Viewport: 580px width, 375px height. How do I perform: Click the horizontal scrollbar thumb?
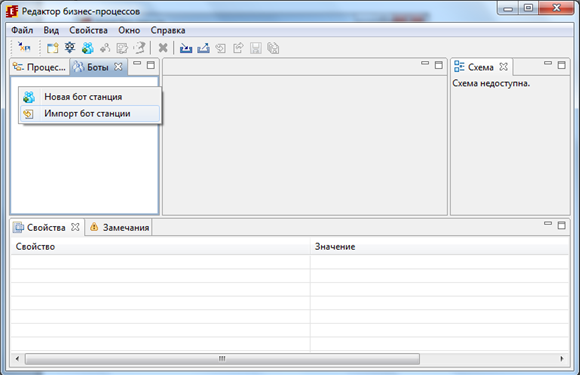(222, 358)
